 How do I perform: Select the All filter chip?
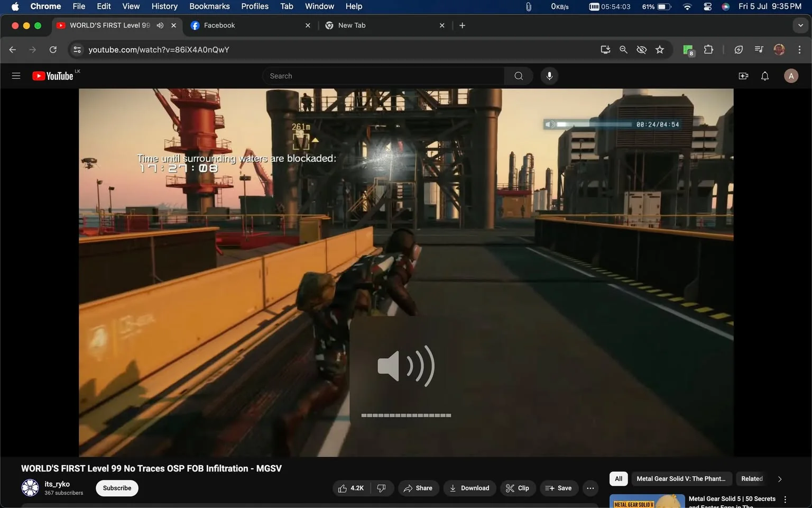618,478
